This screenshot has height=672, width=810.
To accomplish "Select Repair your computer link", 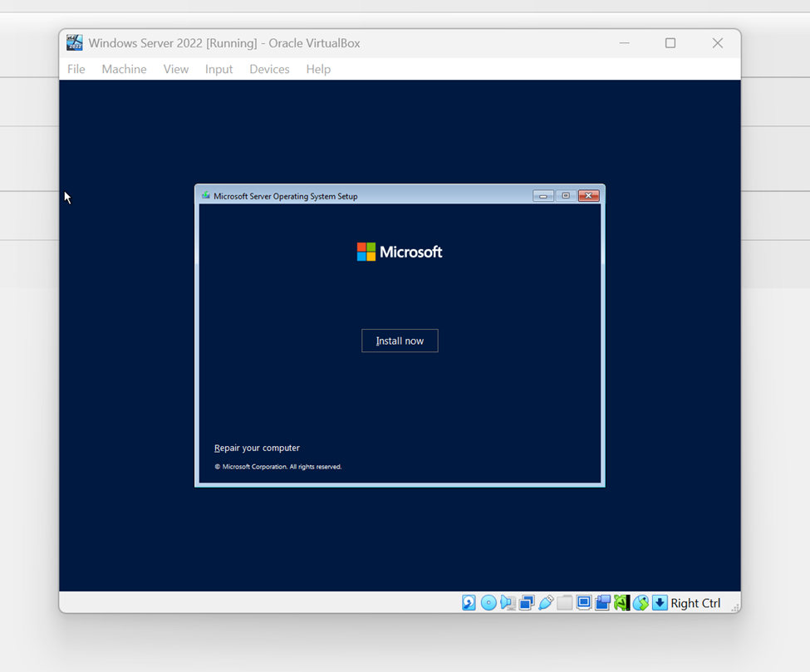I will [x=257, y=448].
